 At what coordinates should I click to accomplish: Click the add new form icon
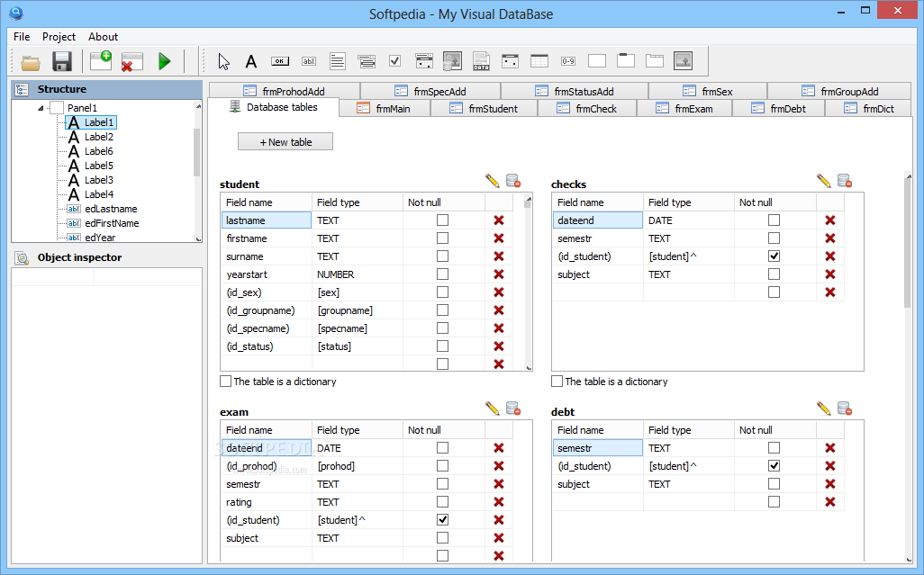[101, 61]
